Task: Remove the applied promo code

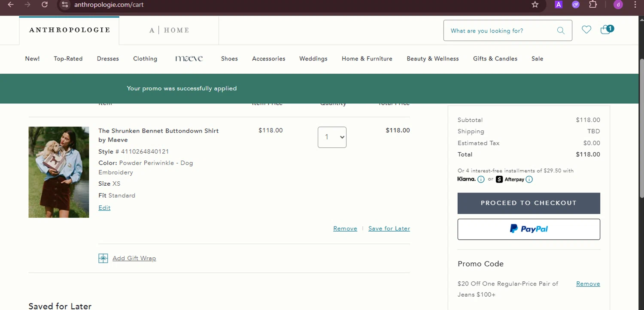Action: pyautogui.click(x=588, y=284)
